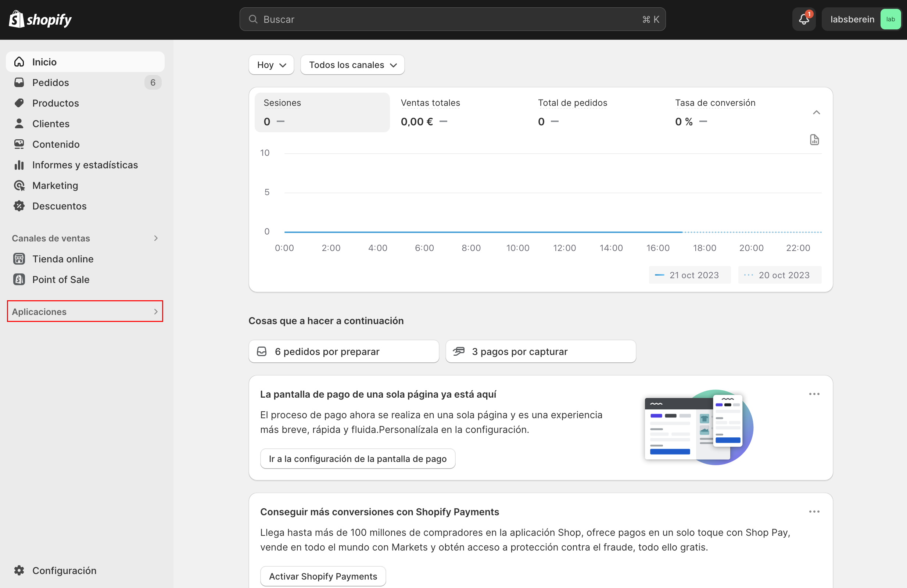Click the notifications bell icon
This screenshot has height=588, width=907.
(x=804, y=19)
